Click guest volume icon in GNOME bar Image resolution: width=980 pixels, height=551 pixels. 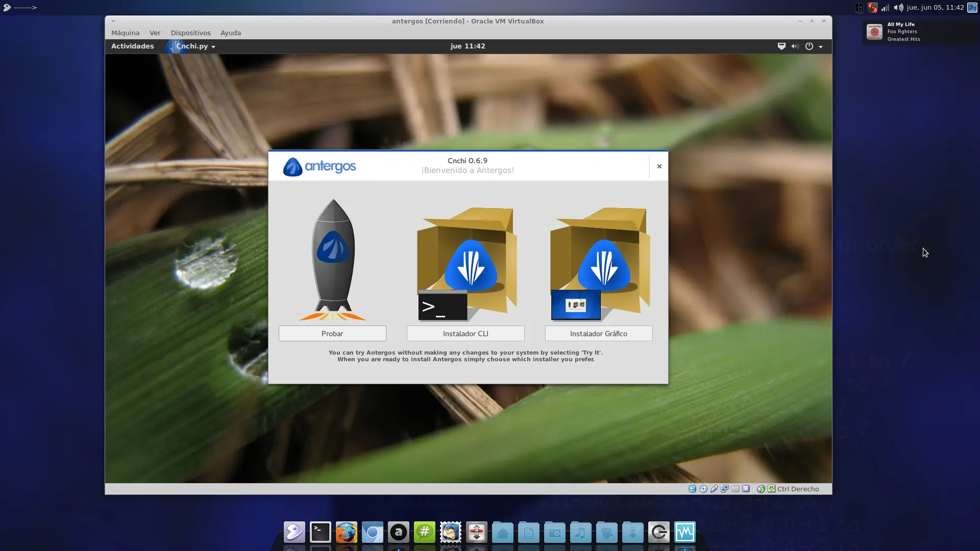pyautogui.click(x=795, y=46)
